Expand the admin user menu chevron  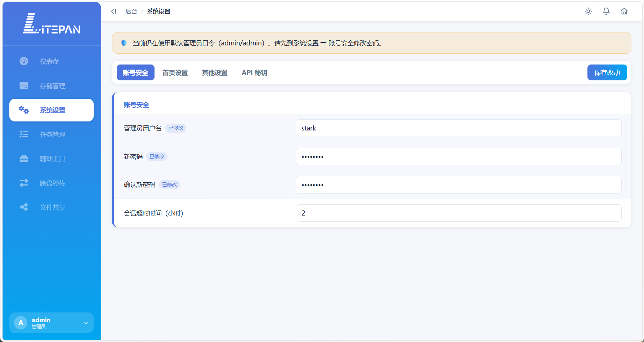coord(86,323)
